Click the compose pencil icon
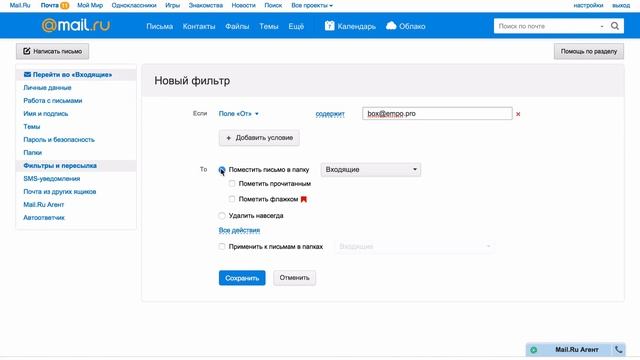This screenshot has height=360, width=640. [27, 51]
